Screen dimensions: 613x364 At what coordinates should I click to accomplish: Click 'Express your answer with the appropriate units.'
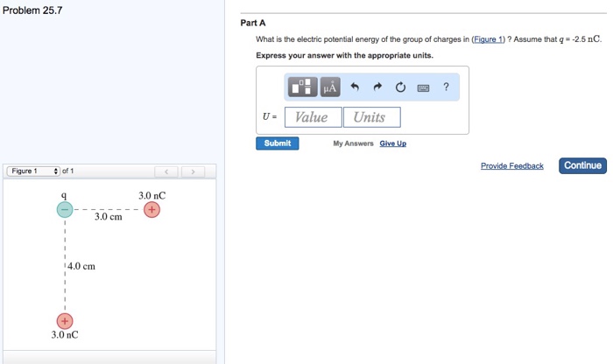[344, 55]
